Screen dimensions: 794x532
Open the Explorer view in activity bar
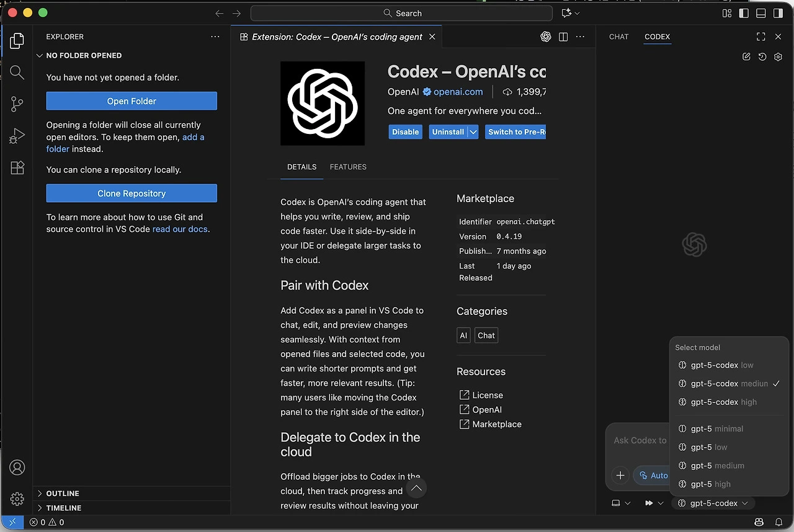(x=17, y=41)
